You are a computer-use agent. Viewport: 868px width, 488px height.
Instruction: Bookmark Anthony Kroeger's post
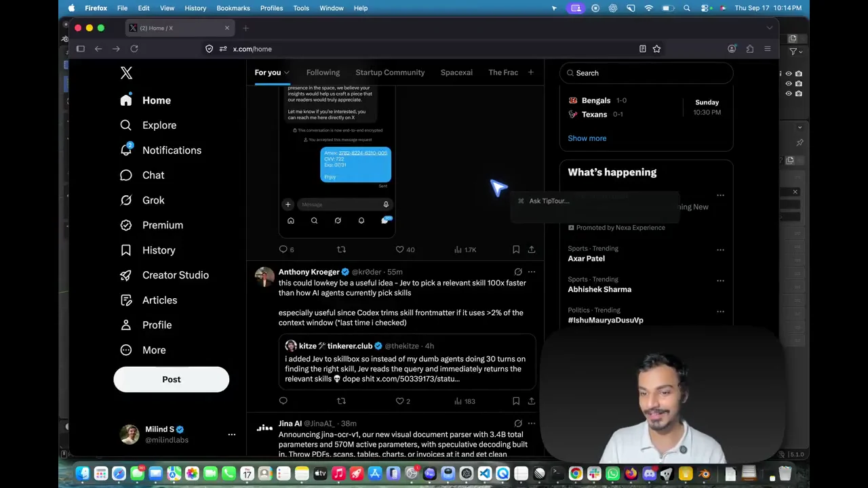pyautogui.click(x=516, y=401)
